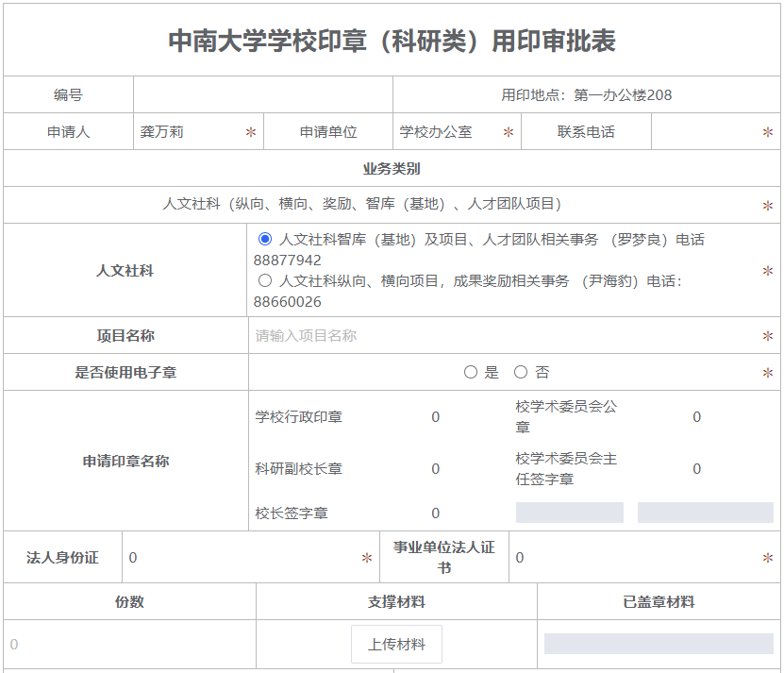Choose 否 for using the electronic seal
The image size is (784, 673).
click(x=521, y=372)
